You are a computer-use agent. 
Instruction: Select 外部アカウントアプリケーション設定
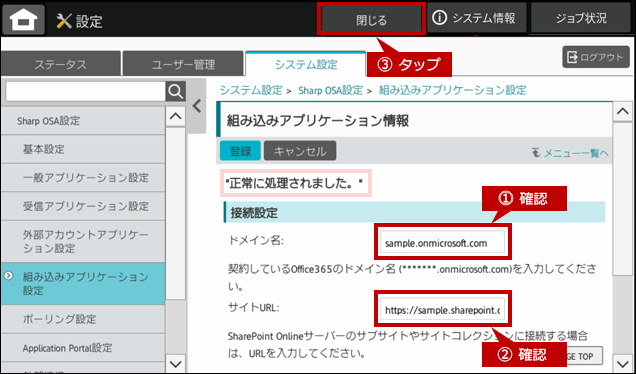(83, 241)
